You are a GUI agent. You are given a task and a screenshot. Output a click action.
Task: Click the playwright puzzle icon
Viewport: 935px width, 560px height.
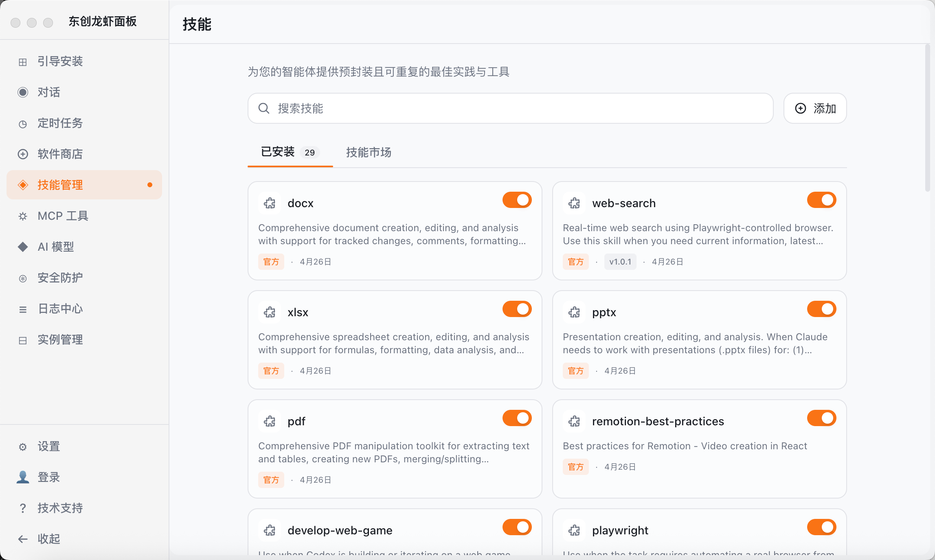[x=574, y=530]
